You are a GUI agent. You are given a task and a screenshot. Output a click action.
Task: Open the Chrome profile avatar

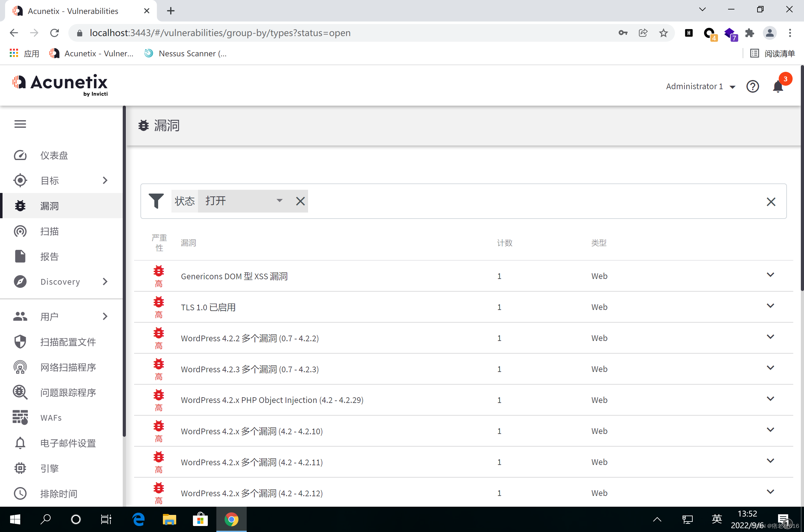[770, 33]
